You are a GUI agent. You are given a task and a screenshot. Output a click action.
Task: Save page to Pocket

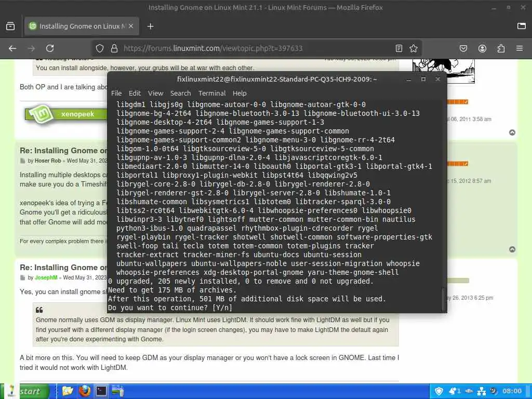coord(463,48)
